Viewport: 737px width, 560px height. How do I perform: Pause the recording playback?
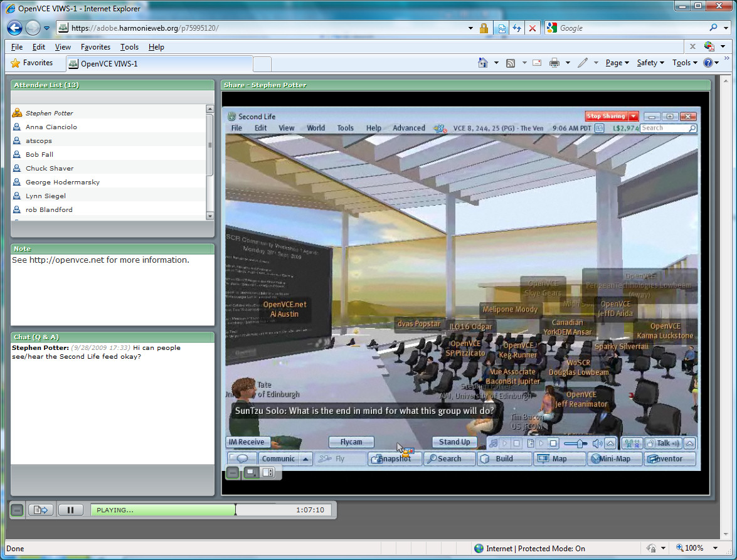point(70,510)
